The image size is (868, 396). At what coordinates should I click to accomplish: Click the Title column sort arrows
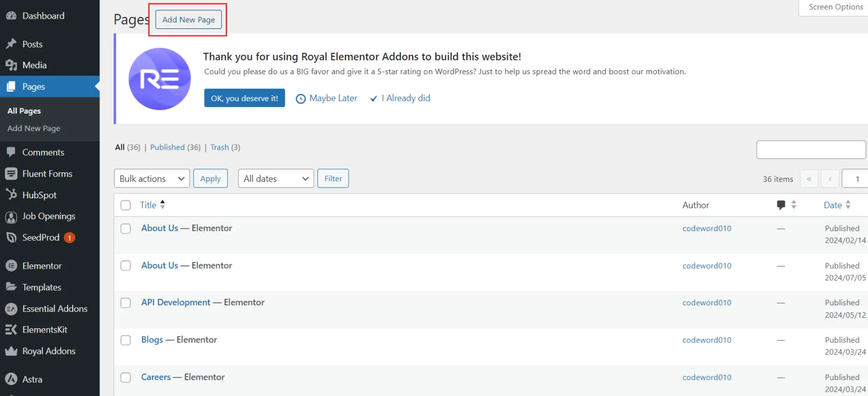163,205
